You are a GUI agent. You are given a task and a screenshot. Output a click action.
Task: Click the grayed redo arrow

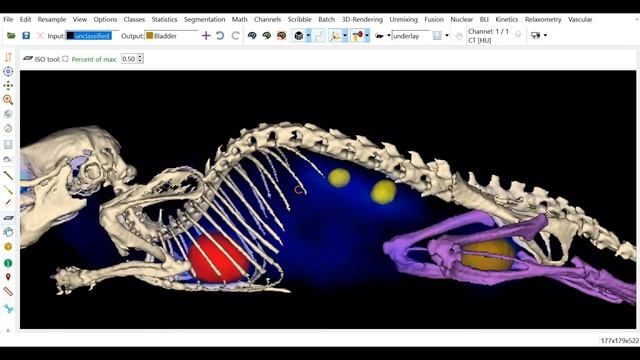[236, 36]
